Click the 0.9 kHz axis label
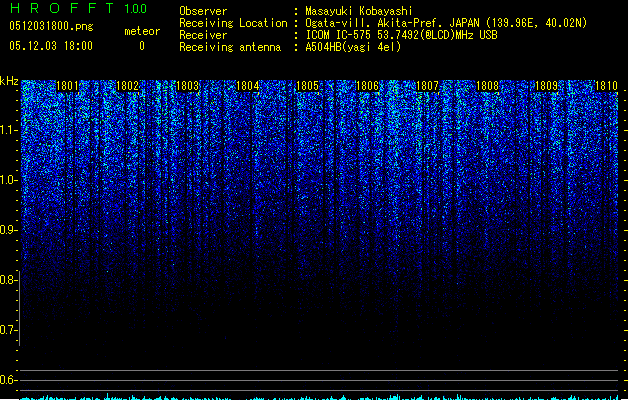This screenshot has width=629, height=400. coord(8,230)
